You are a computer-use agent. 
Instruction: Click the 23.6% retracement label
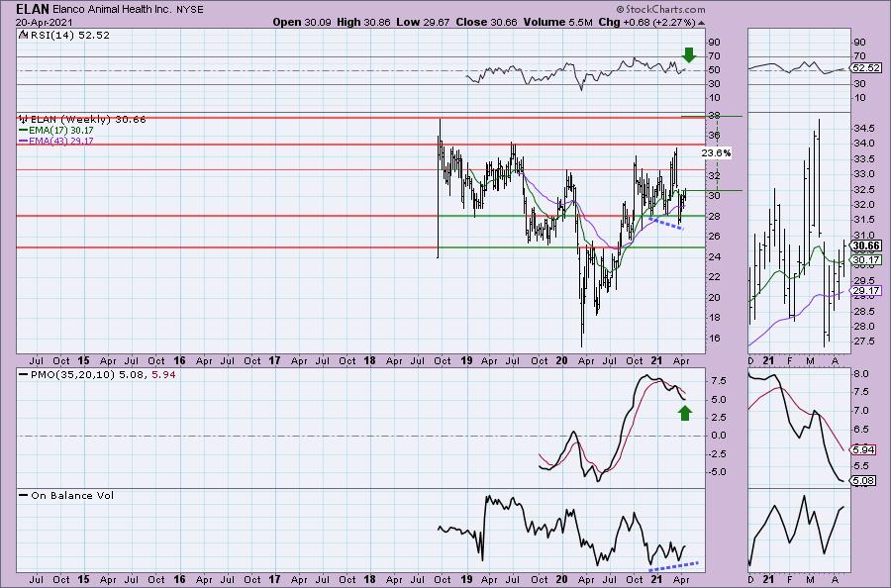(716, 152)
